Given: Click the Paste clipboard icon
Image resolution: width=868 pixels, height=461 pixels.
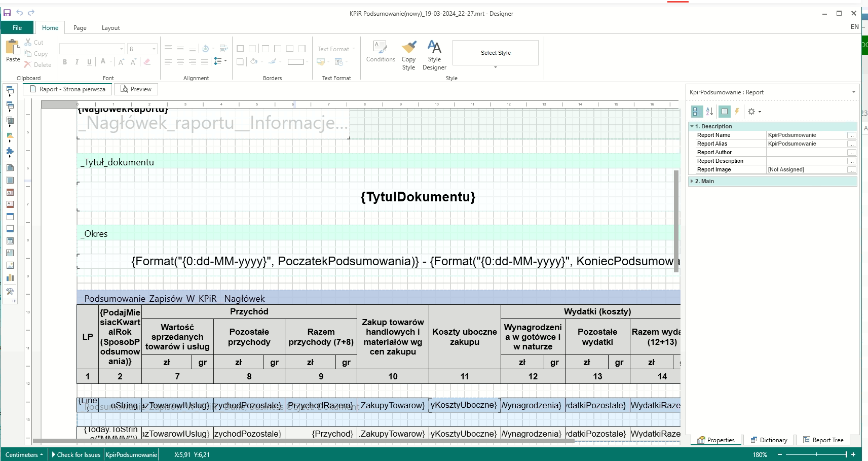Looking at the screenshot, I should coord(13,47).
